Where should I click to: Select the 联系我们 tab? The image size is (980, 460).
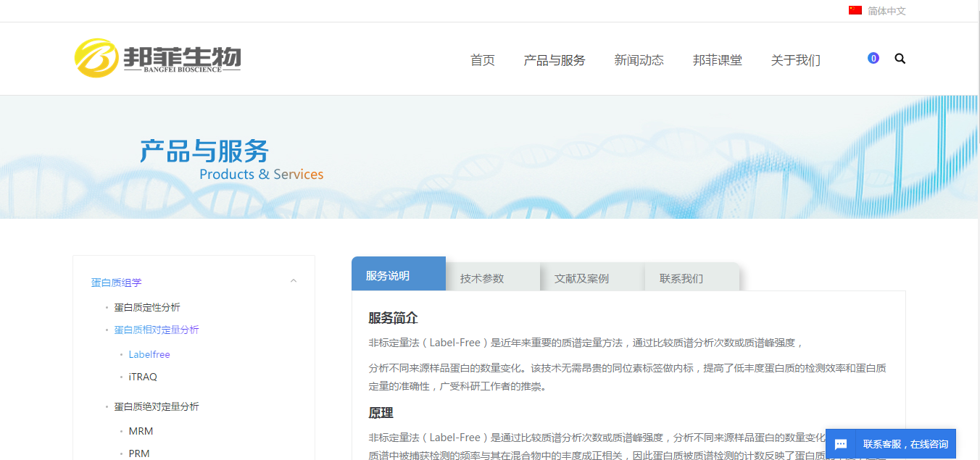pos(681,278)
